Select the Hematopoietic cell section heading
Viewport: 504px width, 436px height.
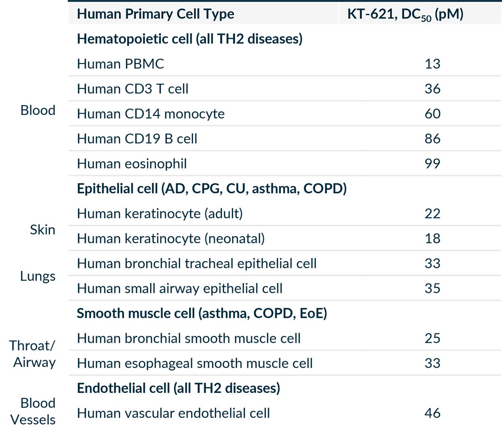pos(190,39)
